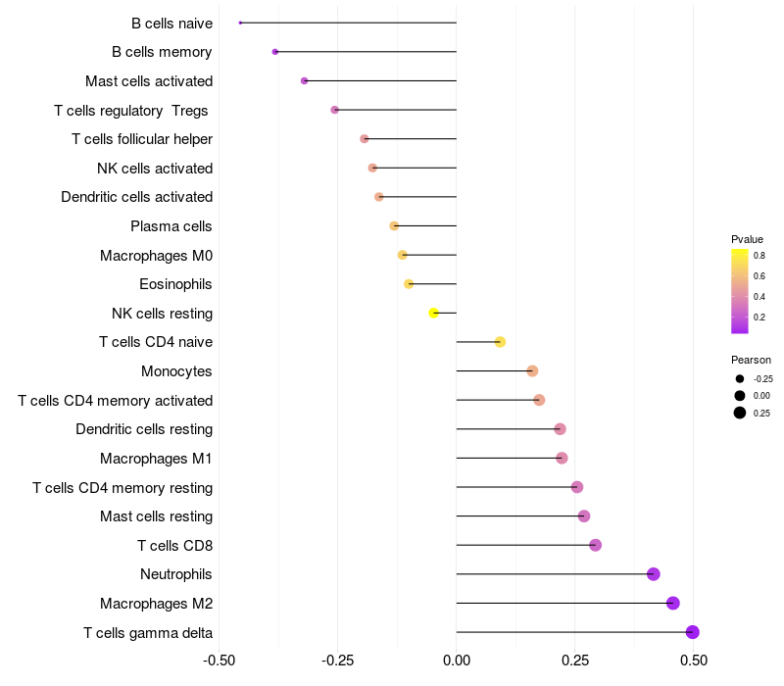
Task: Click the Pearson legend 0.00 size dot
Action: 740,395
